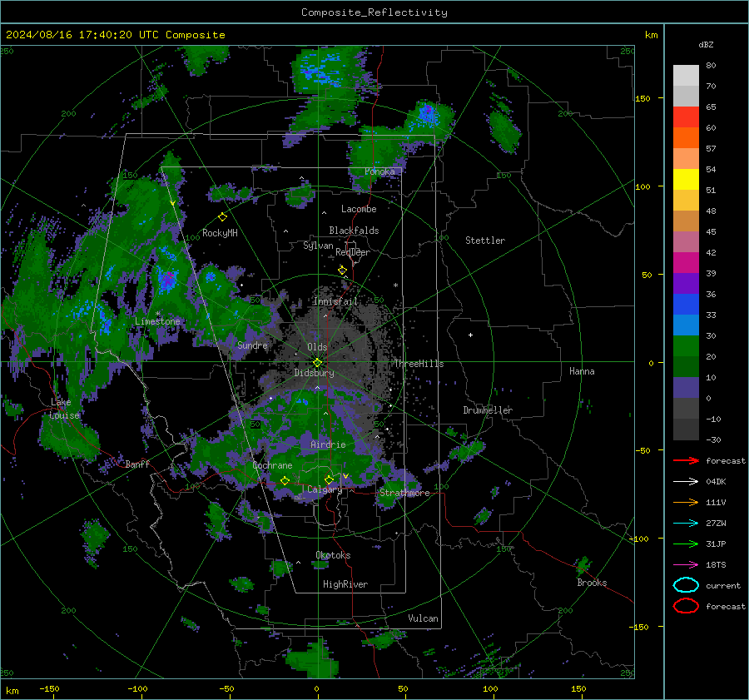
Task: Click the Lacombe city label
Action: tap(359, 209)
